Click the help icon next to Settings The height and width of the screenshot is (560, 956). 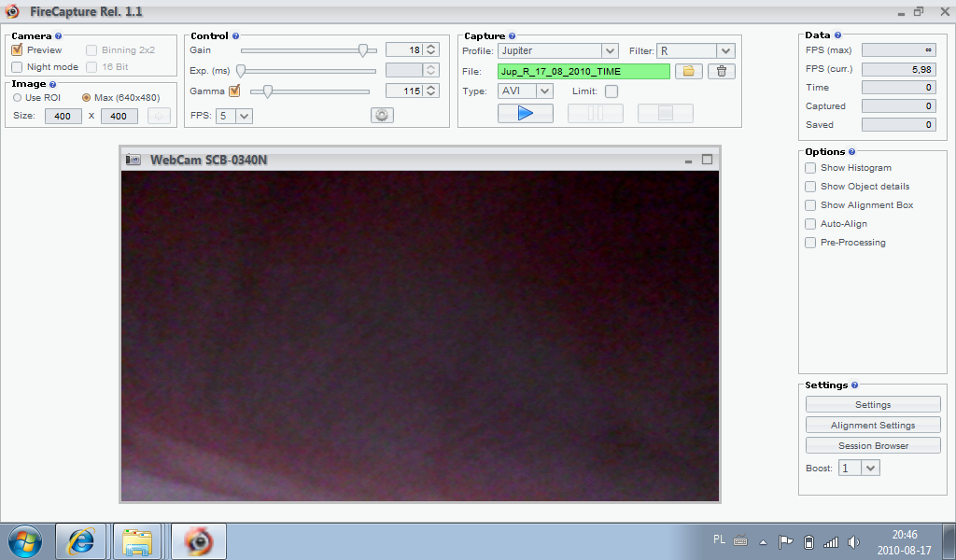click(855, 385)
